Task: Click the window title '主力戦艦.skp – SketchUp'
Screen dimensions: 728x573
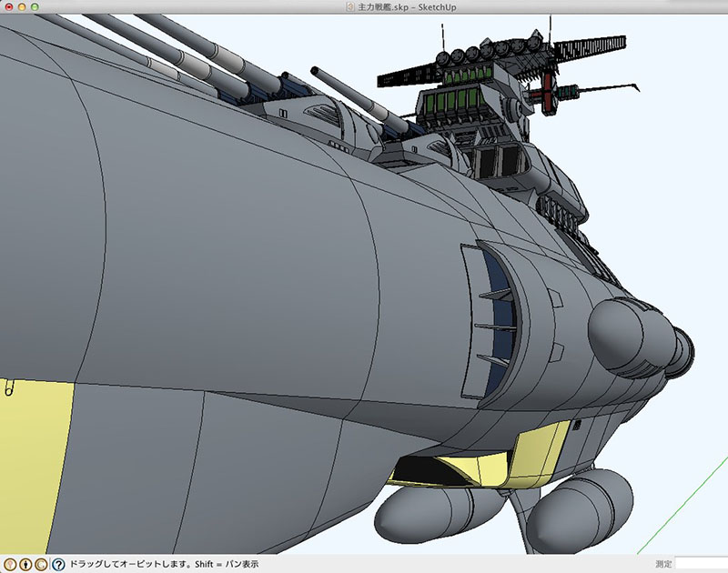Action: tap(407, 7)
